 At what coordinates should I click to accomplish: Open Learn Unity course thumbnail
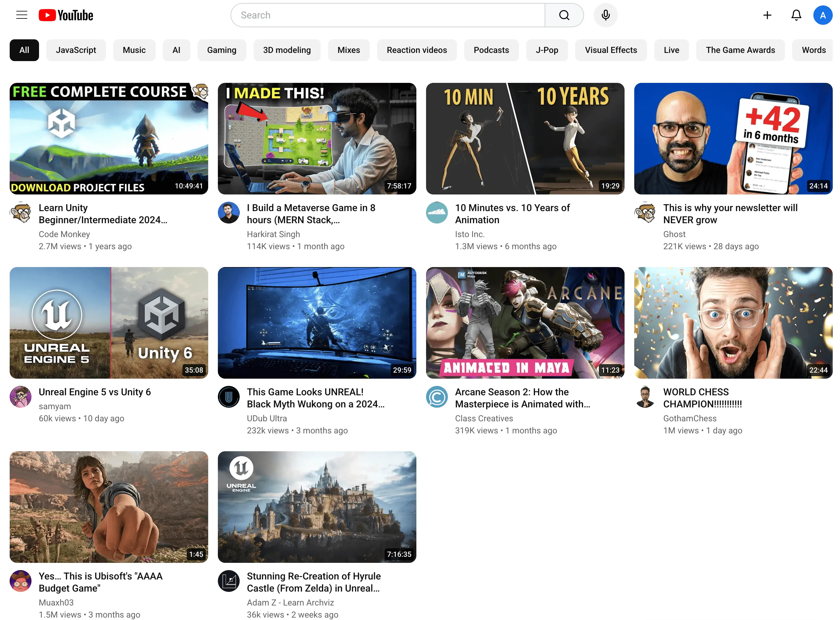pyautogui.click(x=109, y=139)
